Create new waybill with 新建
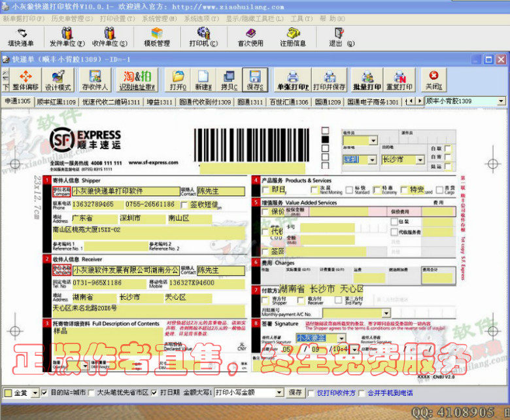 pos(203,80)
